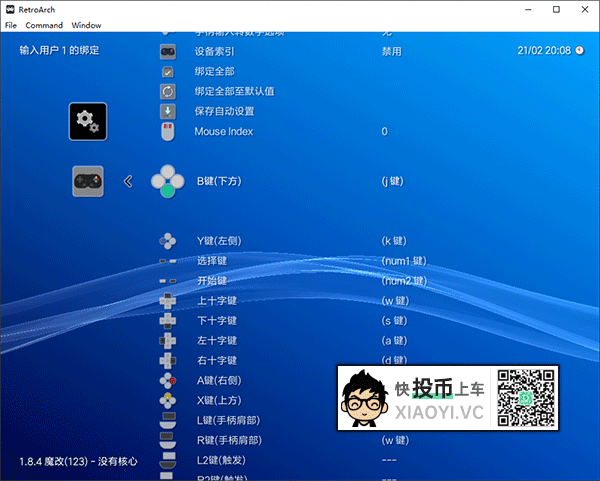Open the Window menu
This screenshot has width=600, height=481.
[87, 24]
